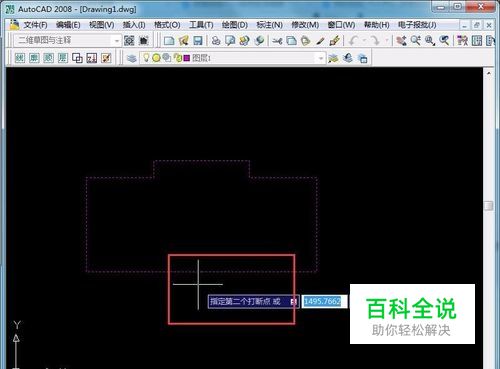Expand the 图层1 layer dropdown
Image resolution: width=500 pixels, height=369 pixels.
pyautogui.click(x=321, y=58)
